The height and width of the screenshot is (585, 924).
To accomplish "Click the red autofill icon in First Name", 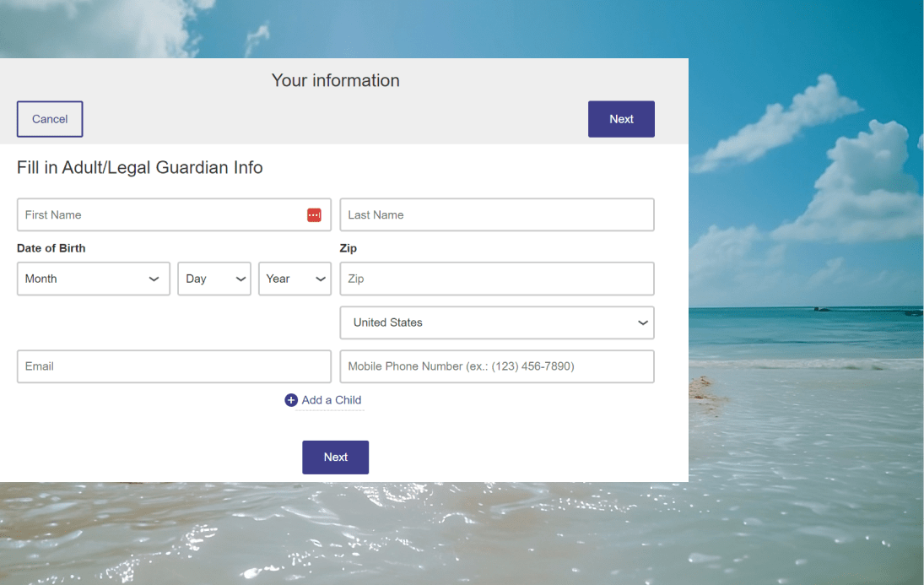I will click(x=314, y=215).
